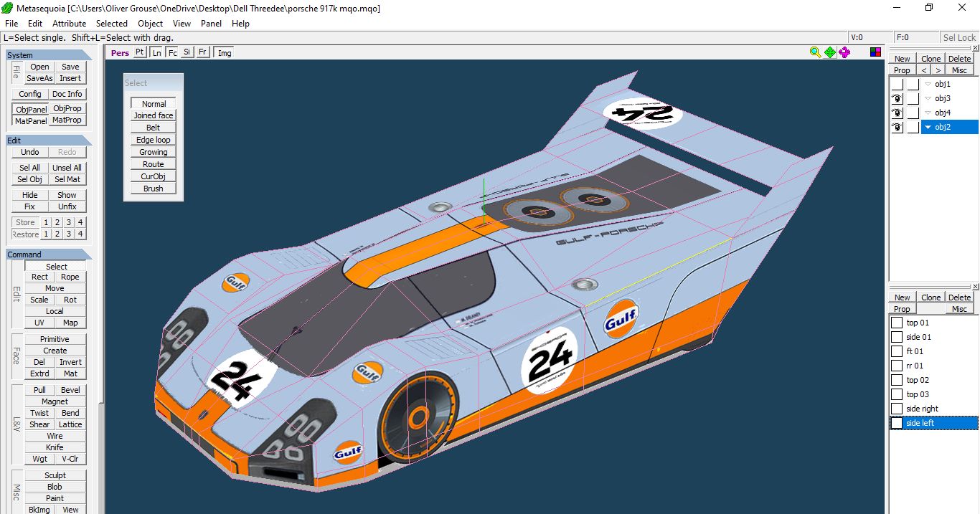Viewport: 980px width, 514px height.
Task: Select the side right material entry
Action: pos(922,409)
